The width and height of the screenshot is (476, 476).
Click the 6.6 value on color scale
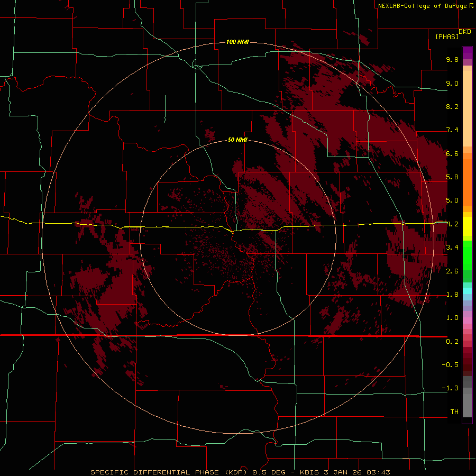click(452, 153)
